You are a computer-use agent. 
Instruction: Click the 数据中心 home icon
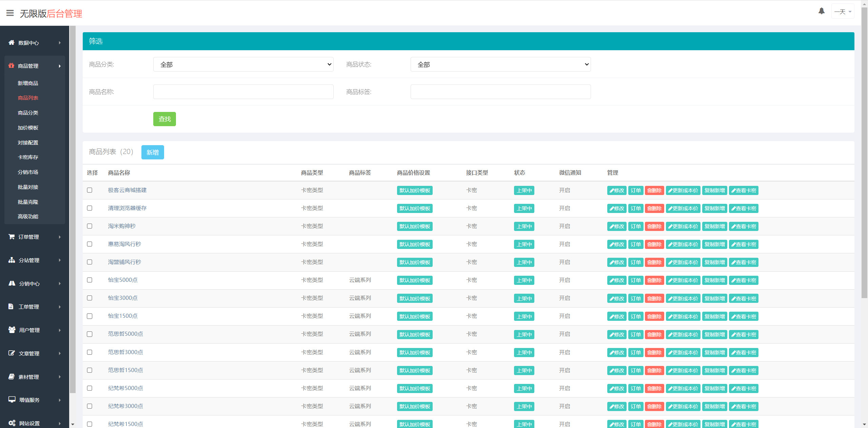click(x=12, y=42)
